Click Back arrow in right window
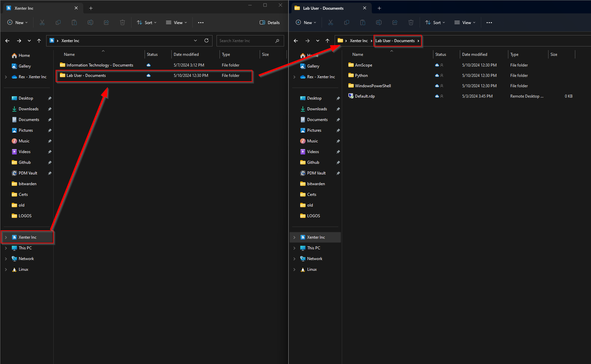This screenshot has width=591, height=364. point(295,40)
